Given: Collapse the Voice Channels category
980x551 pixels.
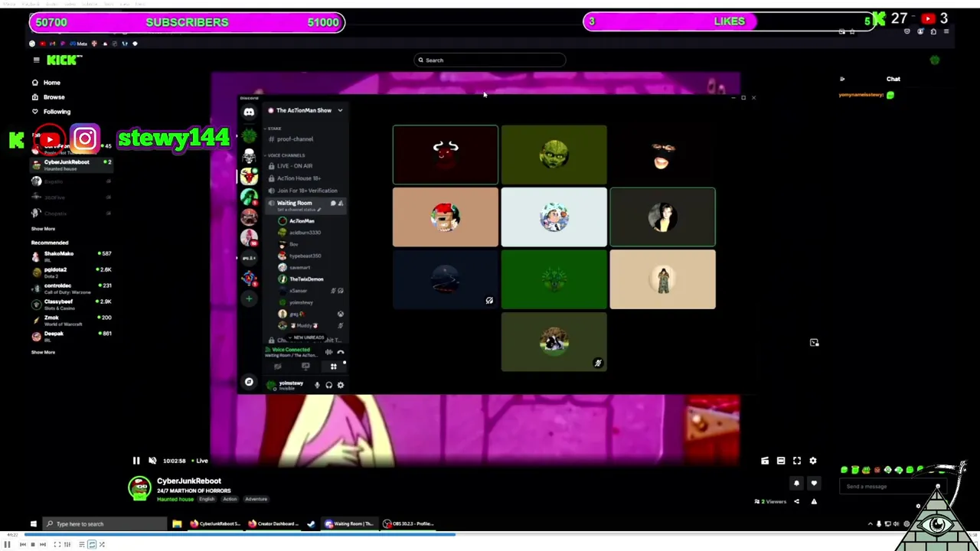Looking at the screenshot, I should pyautogui.click(x=286, y=155).
